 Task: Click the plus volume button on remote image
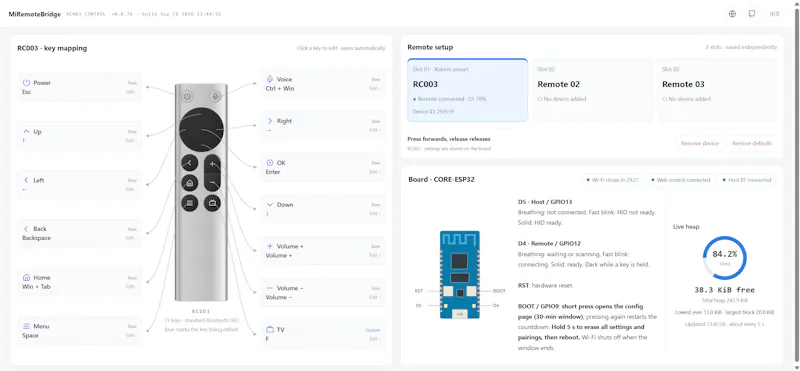(212, 164)
